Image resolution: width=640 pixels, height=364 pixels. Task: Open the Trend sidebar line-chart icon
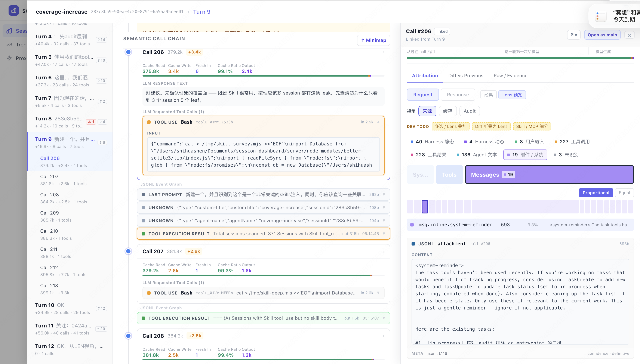pos(9,44)
